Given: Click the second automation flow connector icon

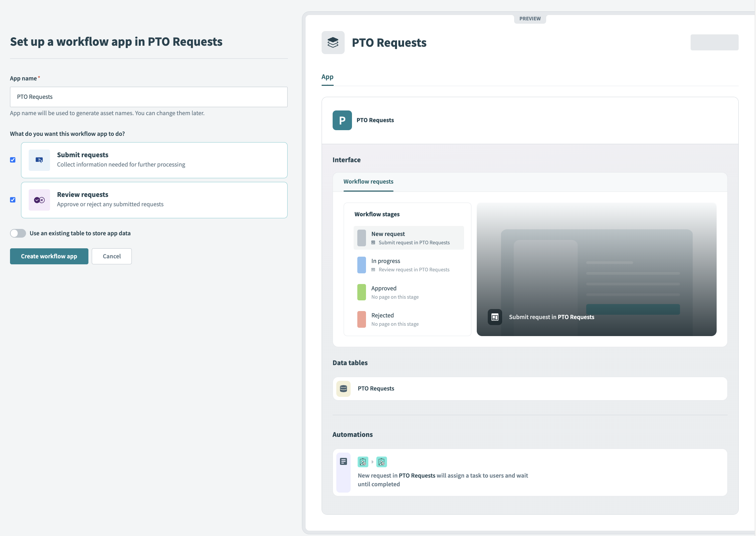Looking at the screenshot, I should coord(381,462).
